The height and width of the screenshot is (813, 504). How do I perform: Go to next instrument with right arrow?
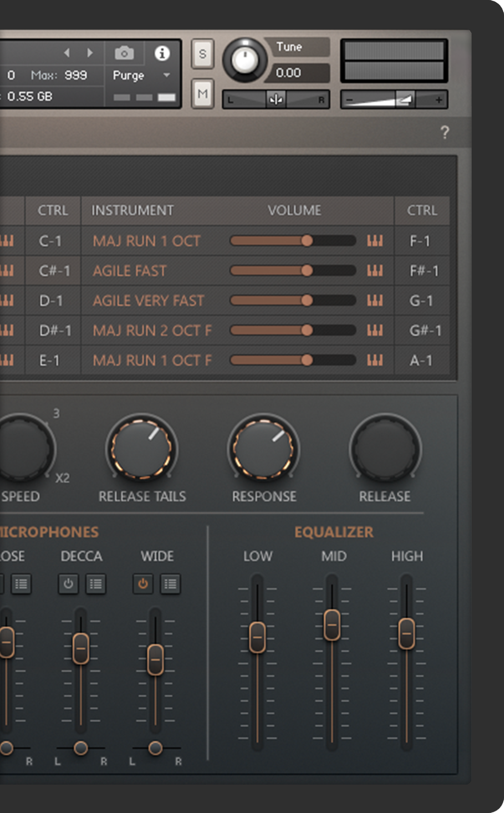90,53
